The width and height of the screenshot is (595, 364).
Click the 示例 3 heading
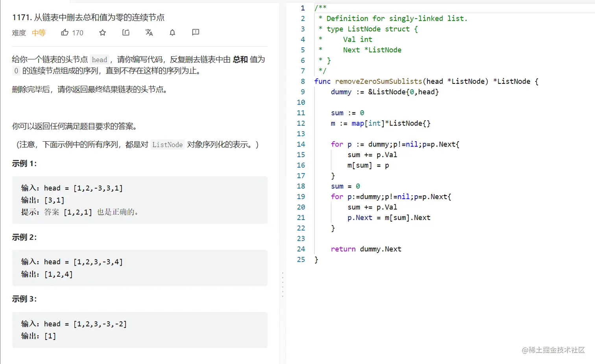pos(24,299)
